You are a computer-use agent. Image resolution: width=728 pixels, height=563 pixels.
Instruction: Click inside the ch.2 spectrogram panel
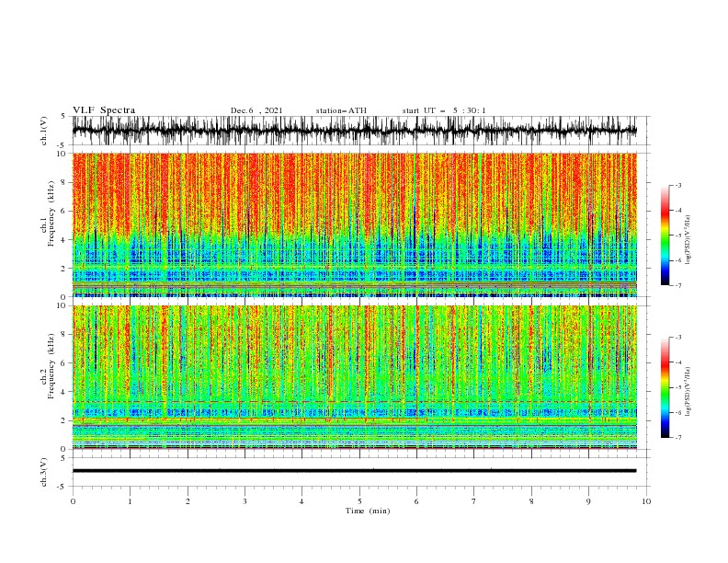coord(354,377)
